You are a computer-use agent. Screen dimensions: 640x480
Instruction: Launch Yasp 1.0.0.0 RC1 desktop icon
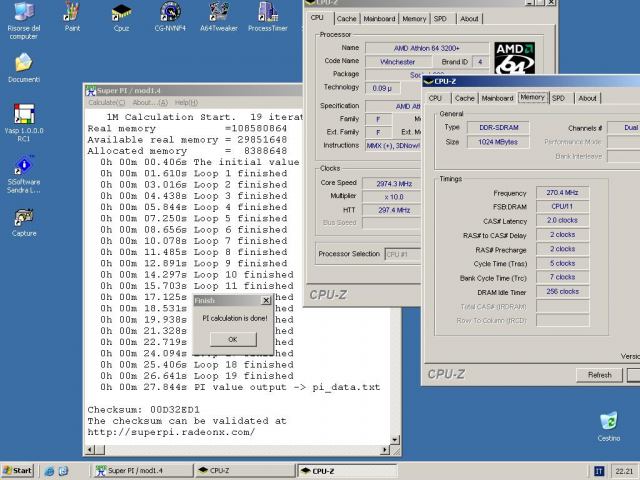[24, 122]
